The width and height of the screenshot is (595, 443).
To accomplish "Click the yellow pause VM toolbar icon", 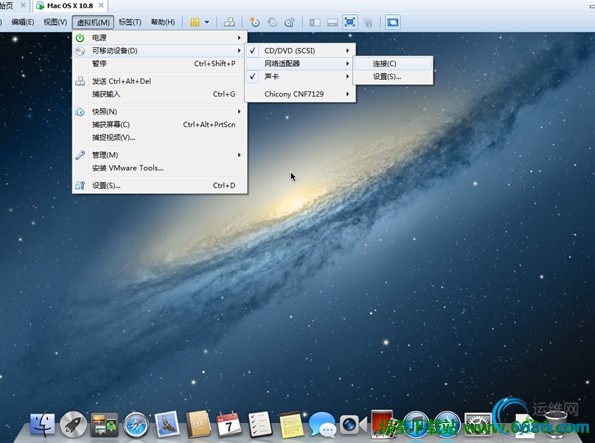I will 195,22.
